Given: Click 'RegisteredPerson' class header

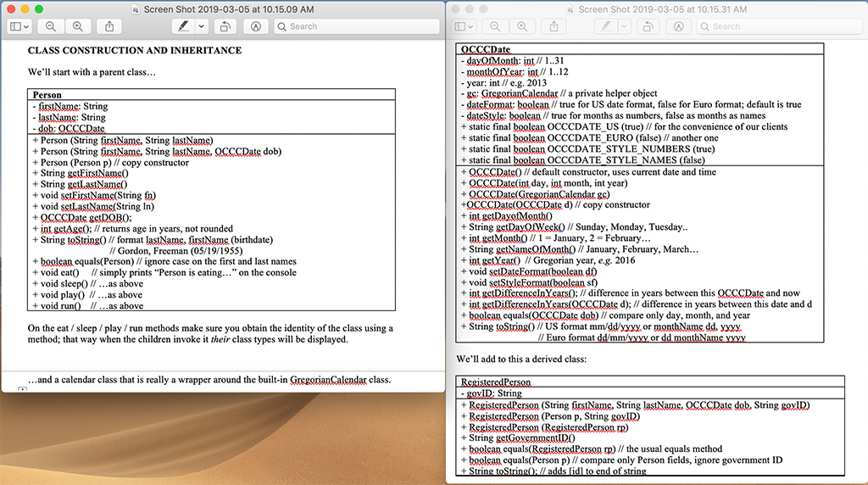Looking at the screenshot, I should pyautogui.click(x=495, y=382).
